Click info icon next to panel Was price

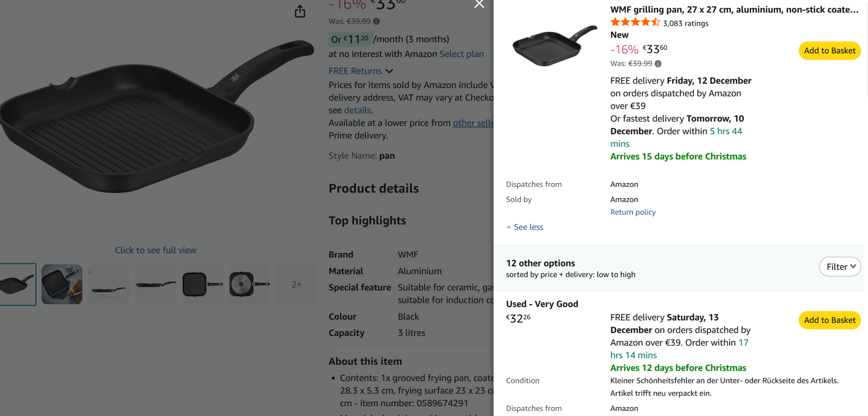click(x=658, y=64)
